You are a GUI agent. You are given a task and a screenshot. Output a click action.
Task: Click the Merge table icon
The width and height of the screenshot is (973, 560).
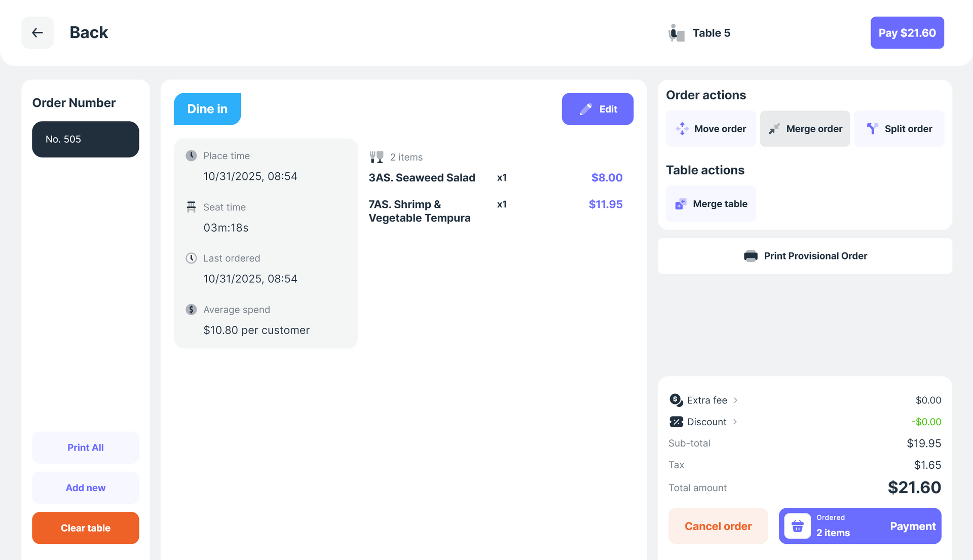[x=681, y=204]
